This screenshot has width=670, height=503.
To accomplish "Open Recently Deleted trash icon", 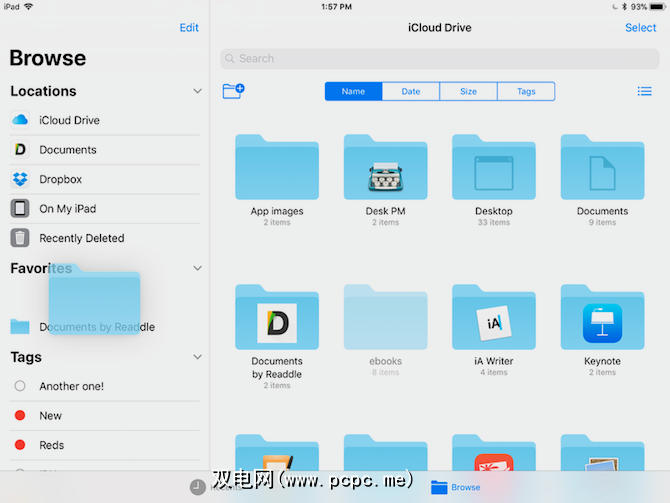I will (20, 238).
